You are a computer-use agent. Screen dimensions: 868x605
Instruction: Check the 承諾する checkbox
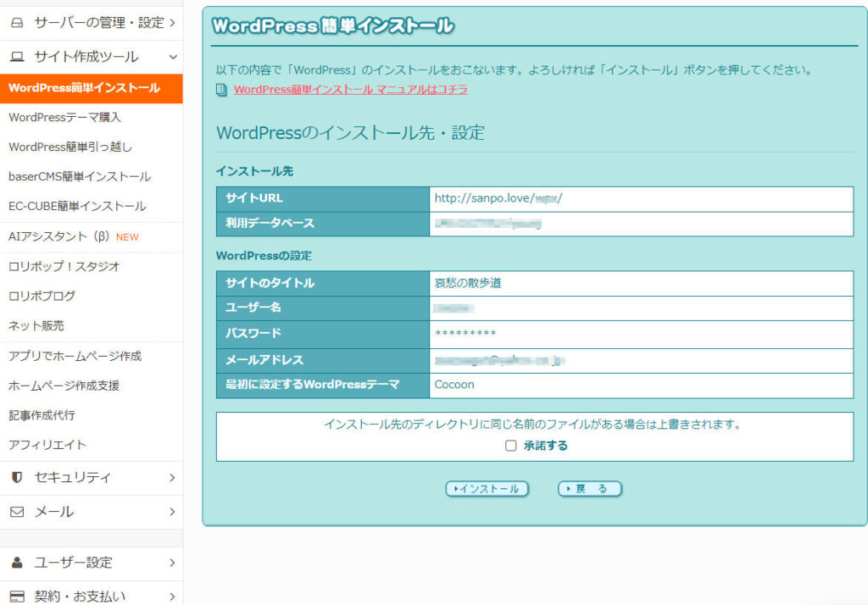click(x=510, y=446)
